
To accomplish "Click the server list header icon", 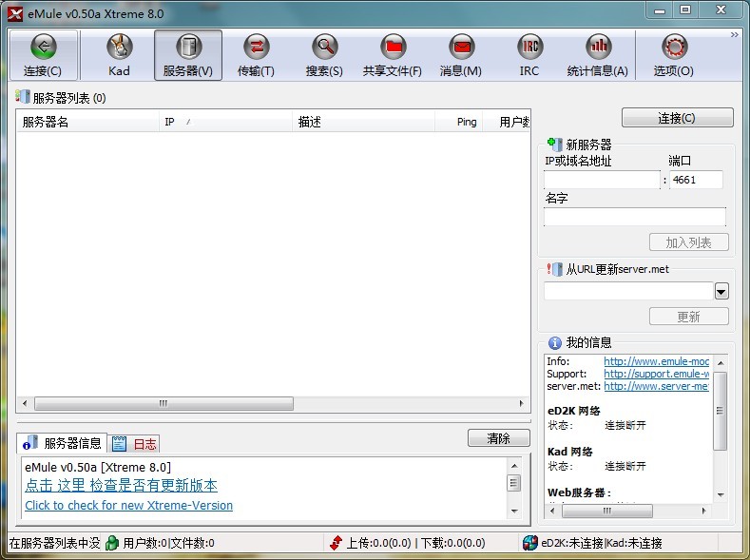I will click(x=23, y=97).
